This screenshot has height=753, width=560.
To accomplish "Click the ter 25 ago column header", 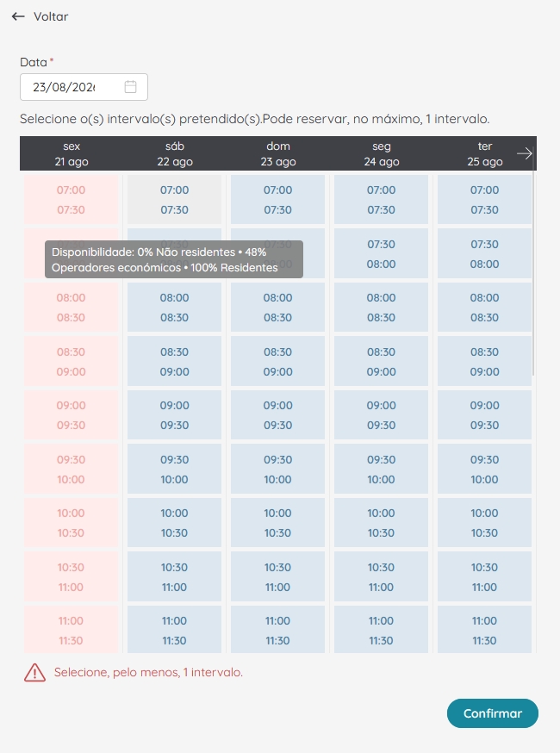I will click(x=484, y=153).
